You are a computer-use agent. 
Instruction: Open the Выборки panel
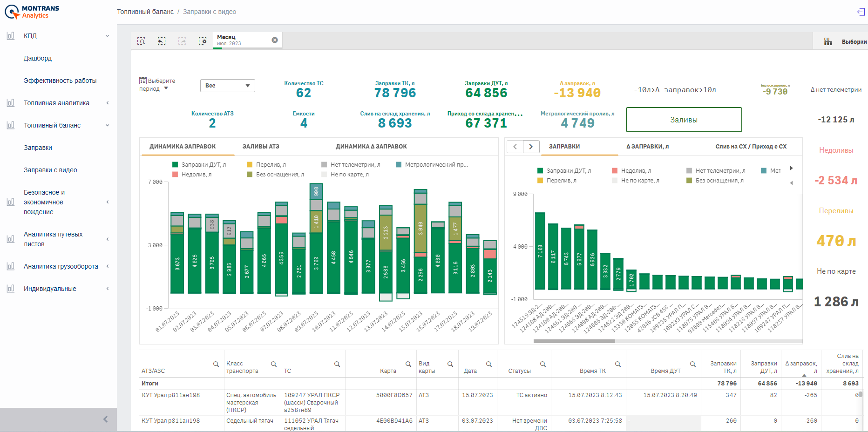(854, 42)
